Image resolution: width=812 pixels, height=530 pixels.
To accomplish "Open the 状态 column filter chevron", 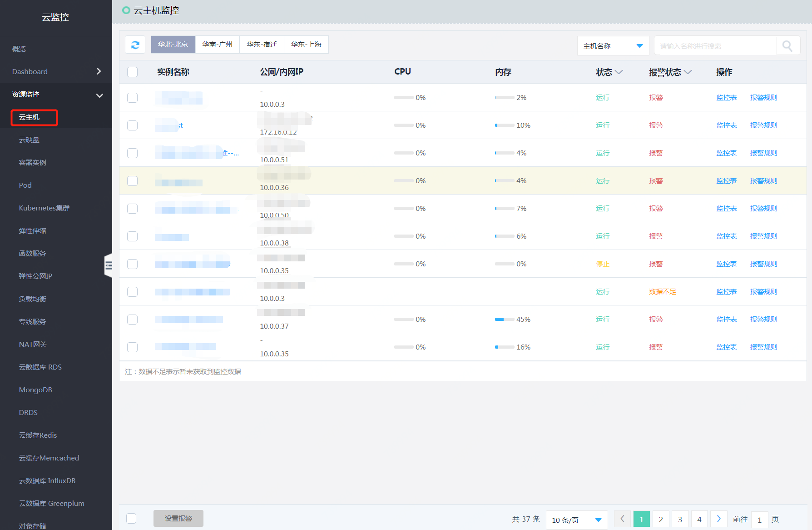I will coord(619,72).
